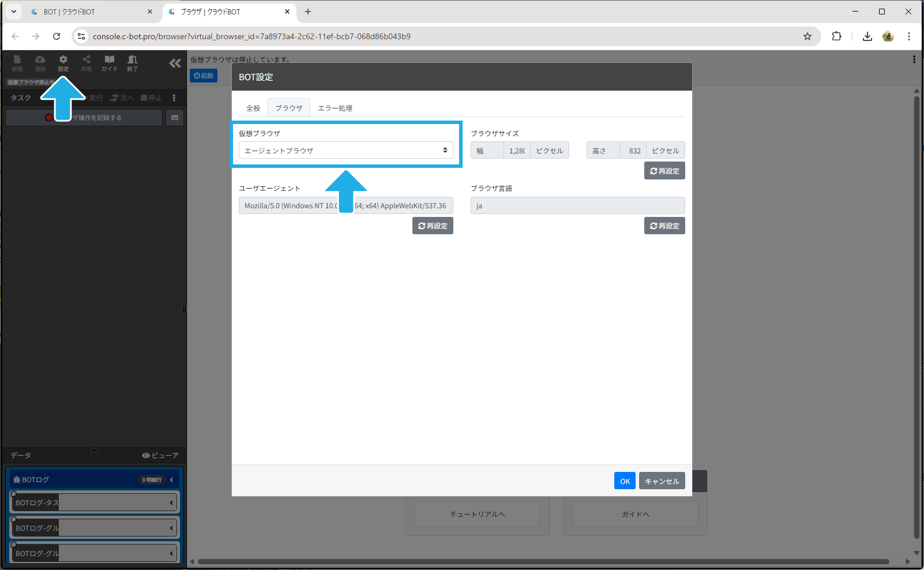Open the Chrome profile avatar
Image resolution: width=924 pixels, height=570 pixels.
click(x=888, y=36)
